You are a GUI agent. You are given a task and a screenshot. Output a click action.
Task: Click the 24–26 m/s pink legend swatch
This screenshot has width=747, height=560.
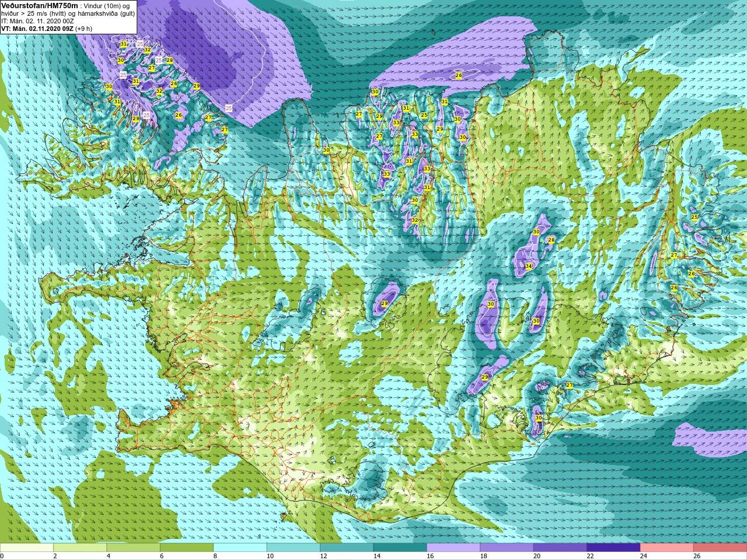point(667,548)
